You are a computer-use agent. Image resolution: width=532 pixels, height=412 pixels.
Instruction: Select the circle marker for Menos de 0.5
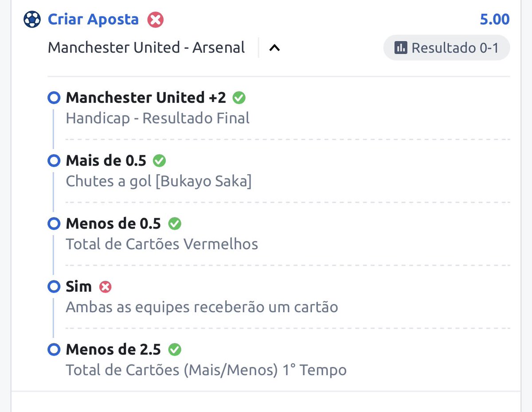(54, 224)
